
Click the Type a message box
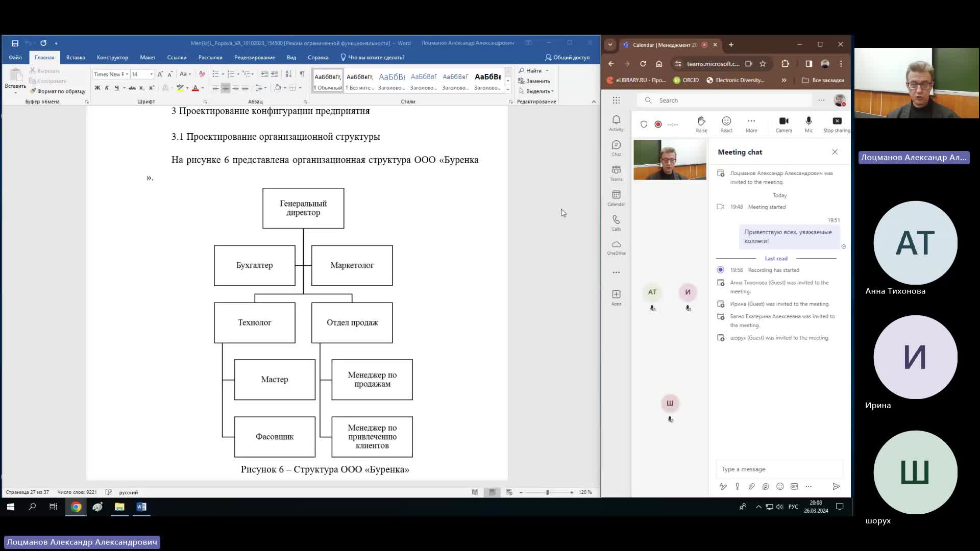coord(779,469)
